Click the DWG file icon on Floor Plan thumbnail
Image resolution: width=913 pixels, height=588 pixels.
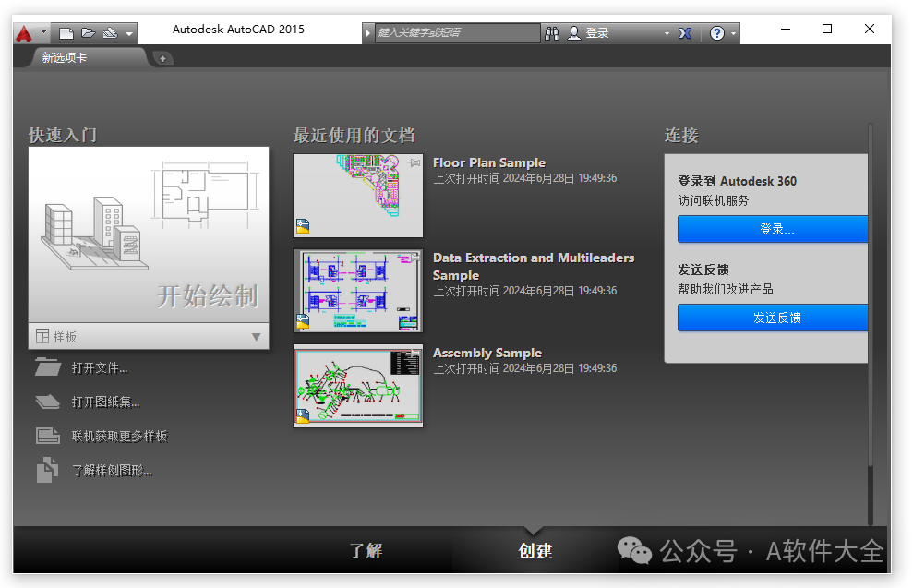[303, 226]
